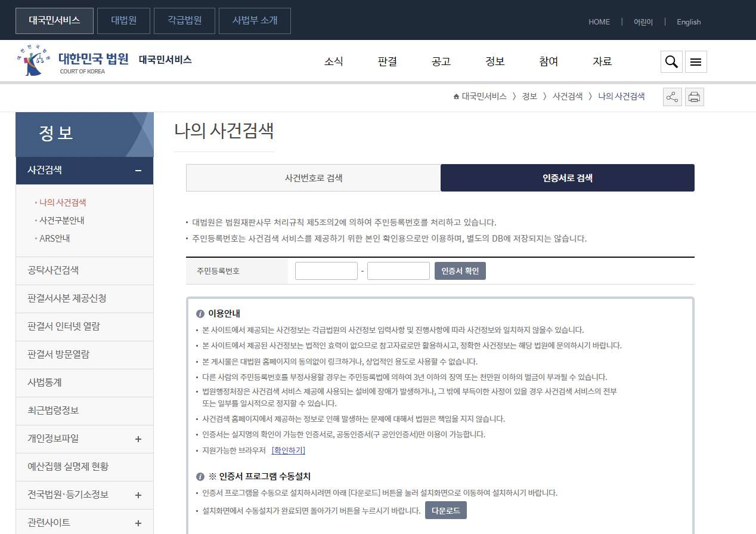Click the 다운로드 button

tap(445, 510)
